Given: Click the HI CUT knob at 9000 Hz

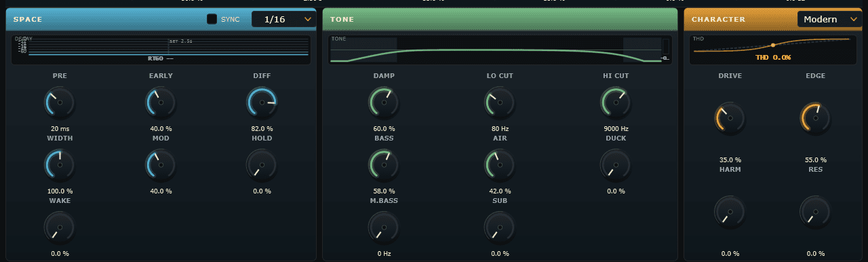Looking at the screenshot, I should (616, 103).
